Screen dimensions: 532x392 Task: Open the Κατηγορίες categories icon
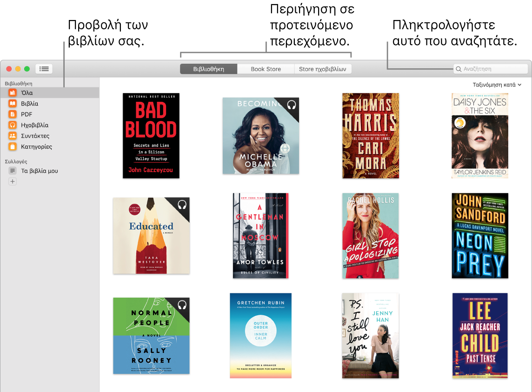click(x=13, y=146)
